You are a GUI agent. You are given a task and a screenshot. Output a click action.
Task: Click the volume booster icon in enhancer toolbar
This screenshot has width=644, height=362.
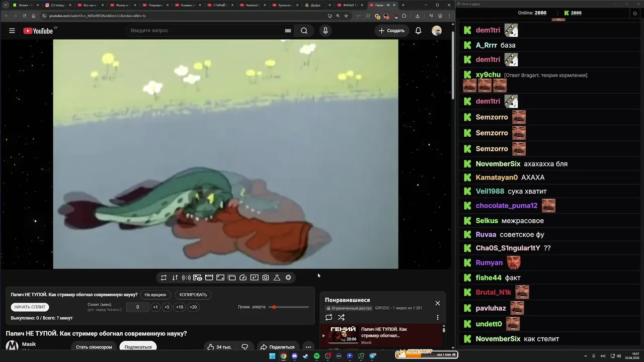186,278
